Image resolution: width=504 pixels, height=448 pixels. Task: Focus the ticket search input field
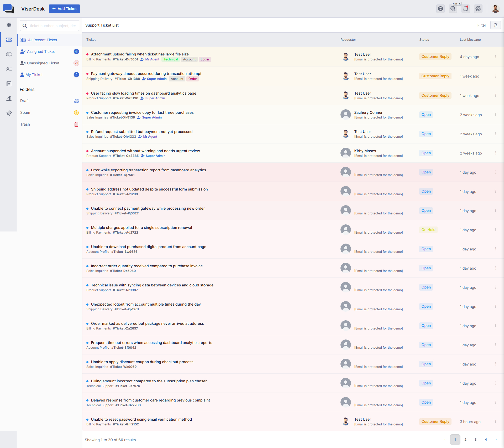(x=52, y=26)
